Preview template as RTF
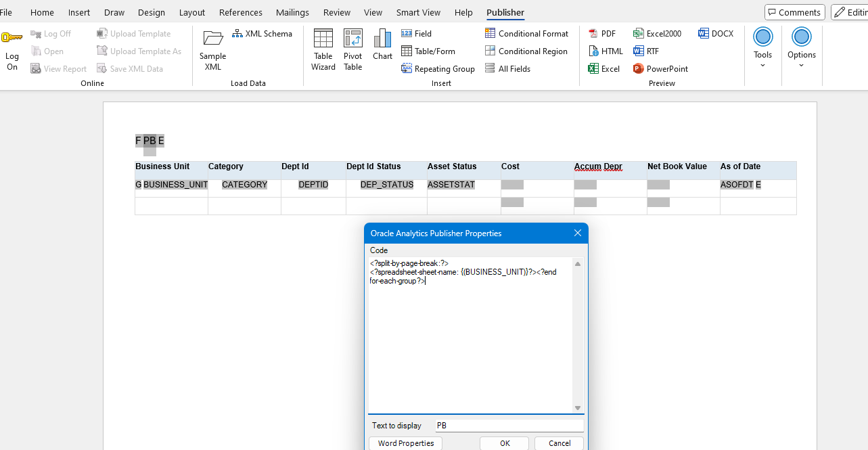Viewport: 868px width, 450px height. tap(646, 51)
